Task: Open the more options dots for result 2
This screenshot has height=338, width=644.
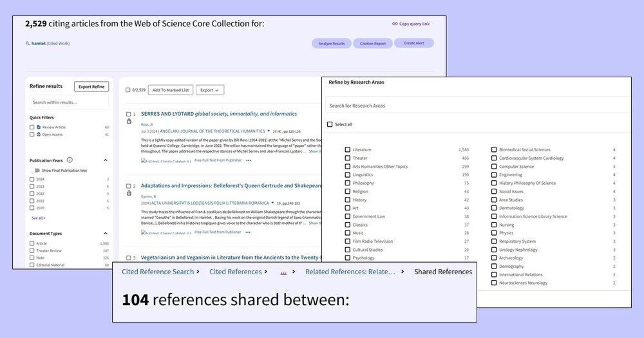Action: (248, 232)
